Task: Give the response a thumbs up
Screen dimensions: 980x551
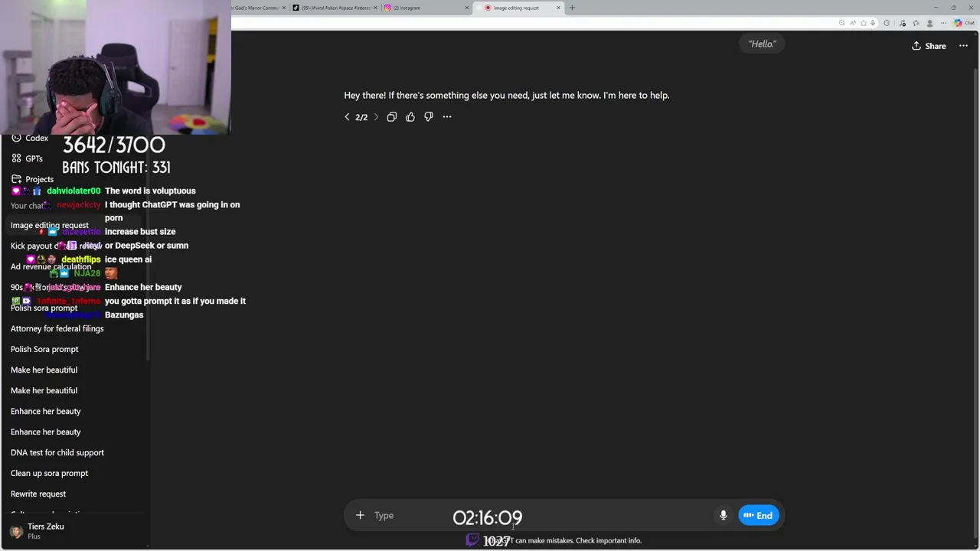Action: 410,117
